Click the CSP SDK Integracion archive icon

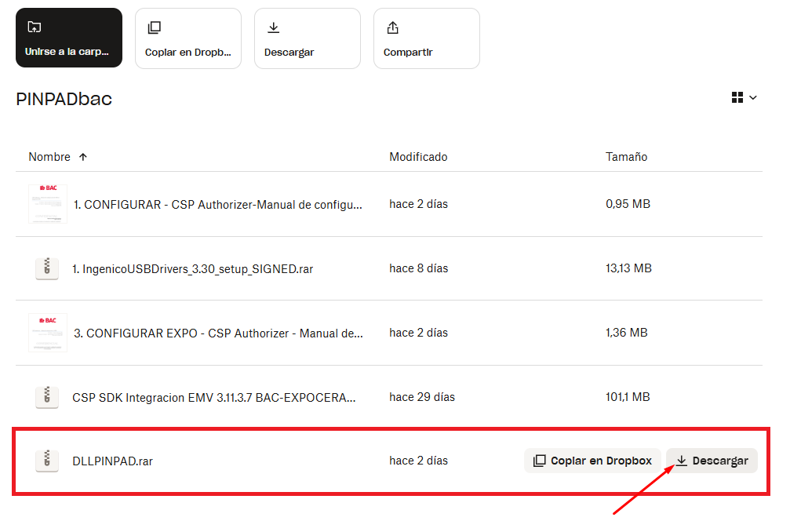click(47, 397)
